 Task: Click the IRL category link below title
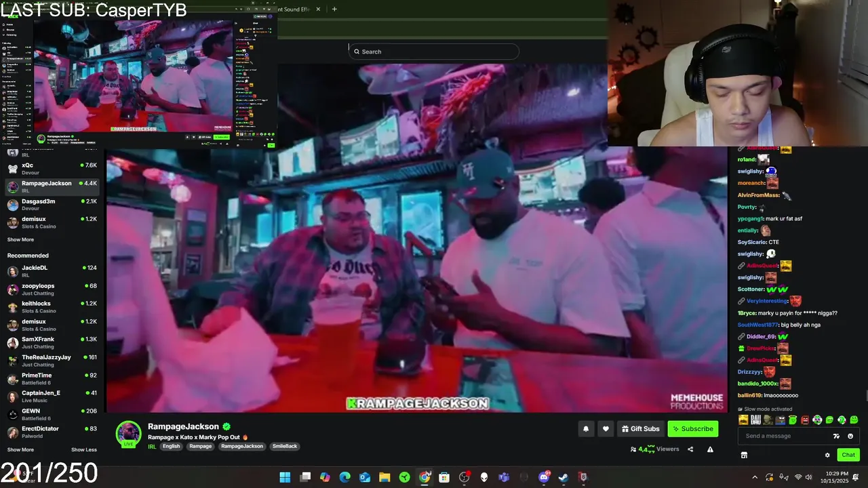point(152,447)
